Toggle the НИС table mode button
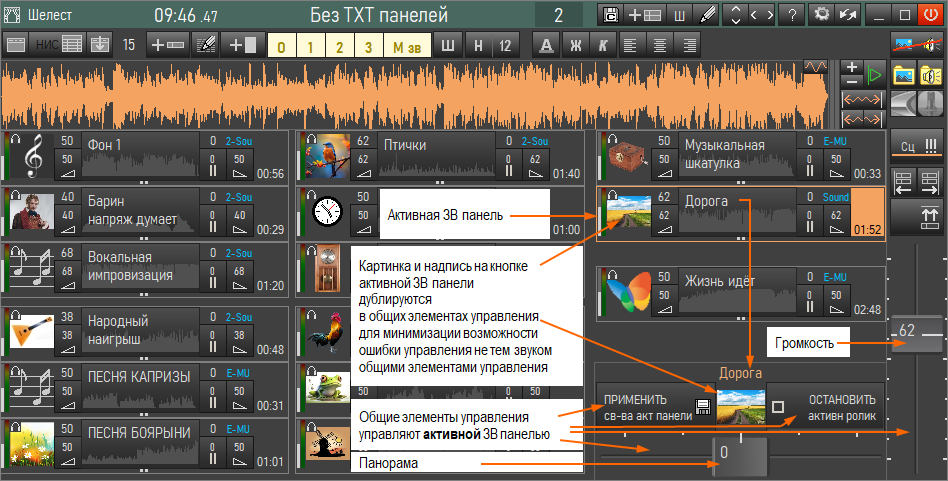Viewport: 948px width, 481px height. (59, 45)
